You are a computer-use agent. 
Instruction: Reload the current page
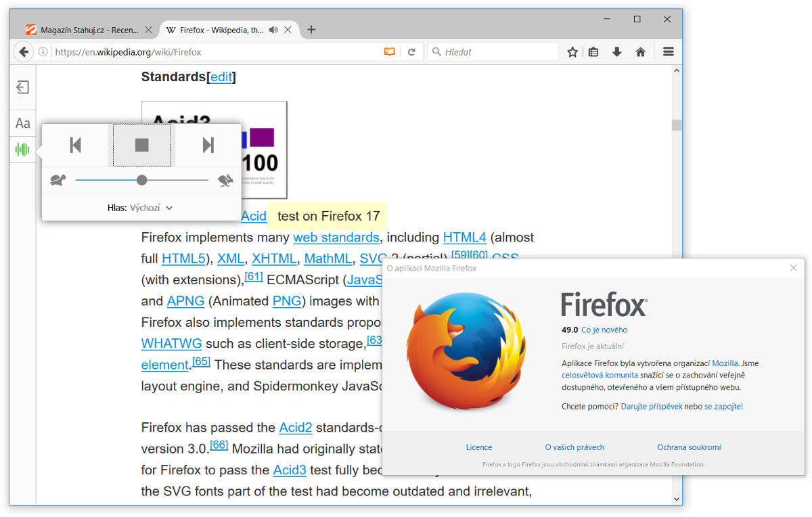[411, 52]
